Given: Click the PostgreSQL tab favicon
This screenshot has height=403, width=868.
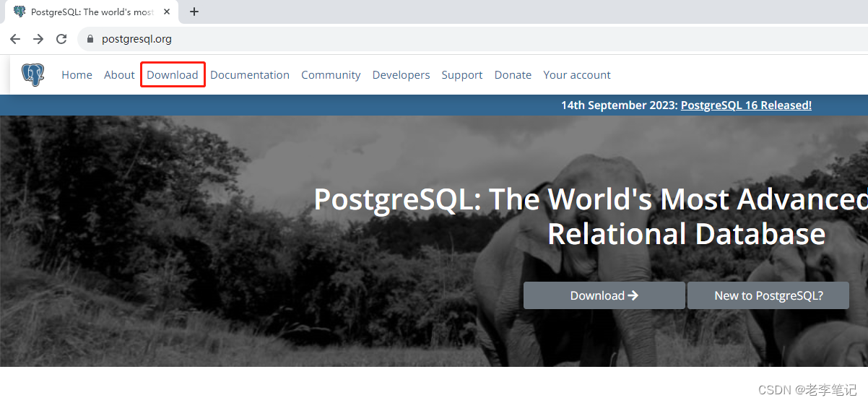Looking at the screenshot, I should [19, 12].
